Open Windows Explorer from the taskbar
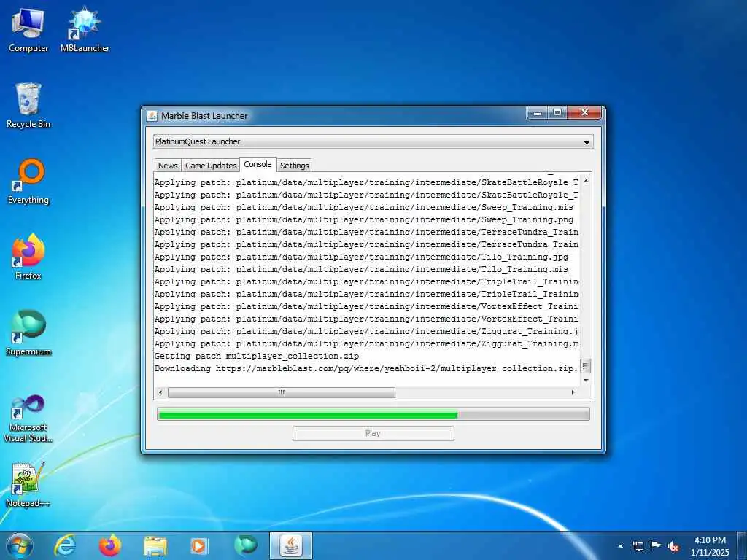747x560 pixels. [x=155, y=545]
